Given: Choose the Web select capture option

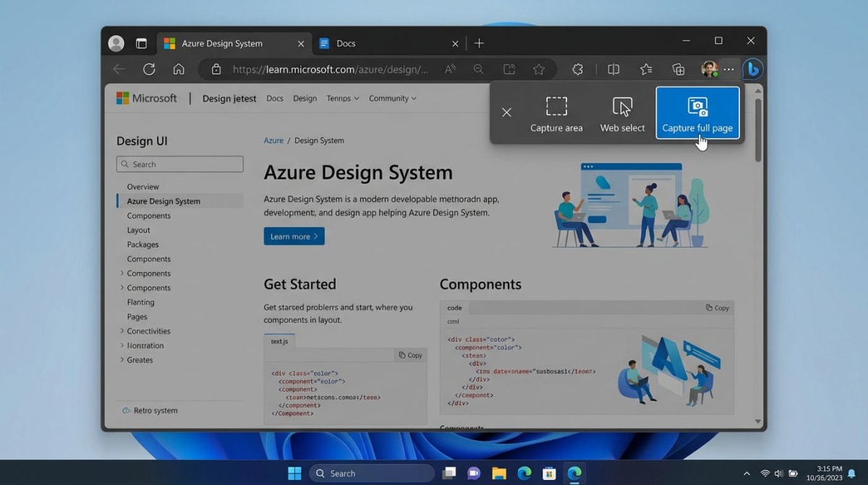Looking at the screenshot, I should (622, 114).
